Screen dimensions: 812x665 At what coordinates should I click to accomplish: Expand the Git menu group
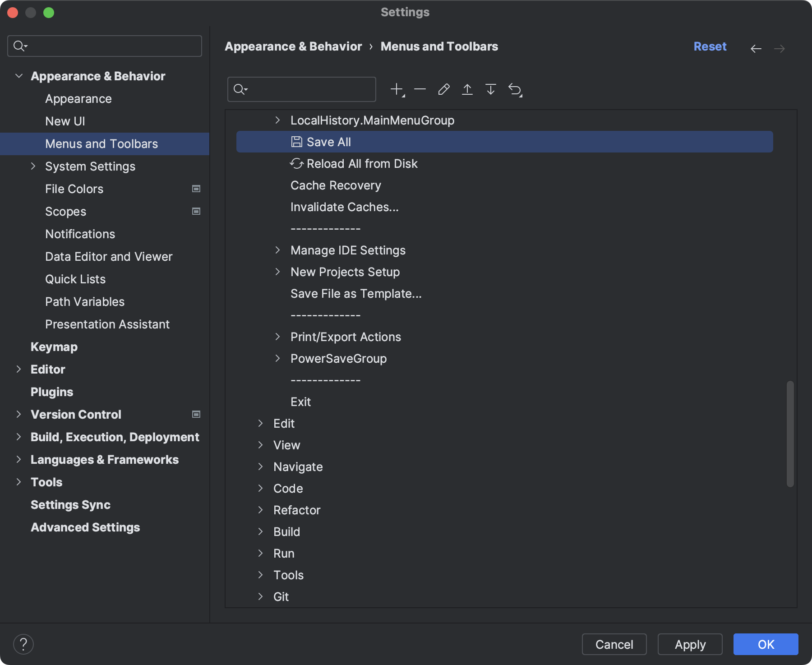[x=261, y=596]
